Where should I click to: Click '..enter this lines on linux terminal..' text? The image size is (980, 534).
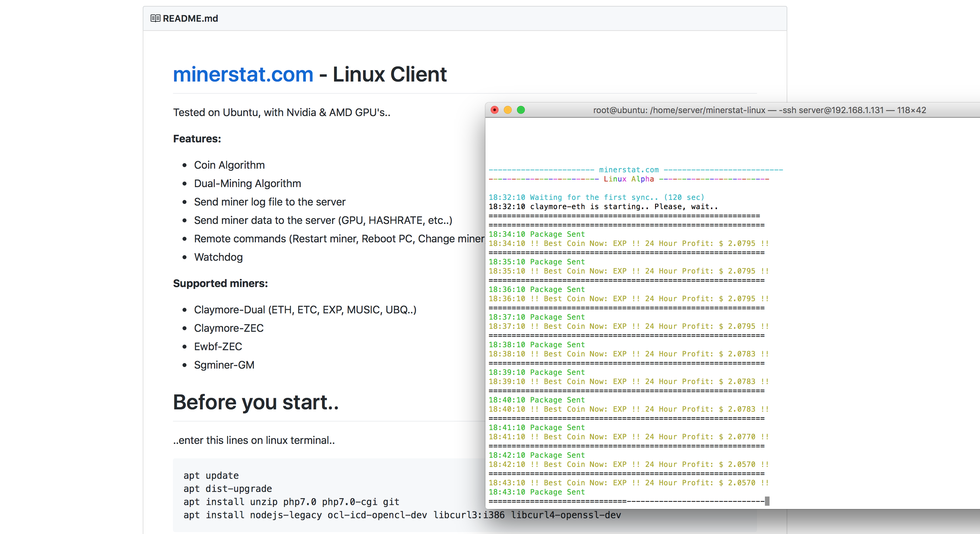(x=254, y=440)
